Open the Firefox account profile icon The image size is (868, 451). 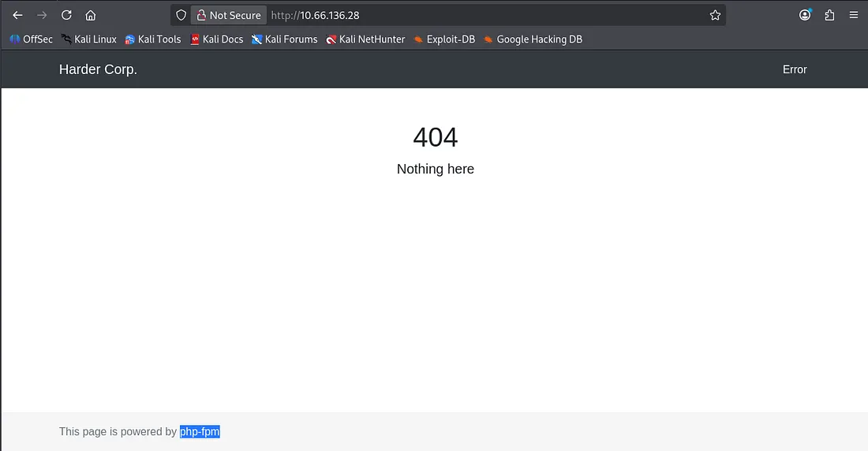pyautogui.click(x=805, y=15)
